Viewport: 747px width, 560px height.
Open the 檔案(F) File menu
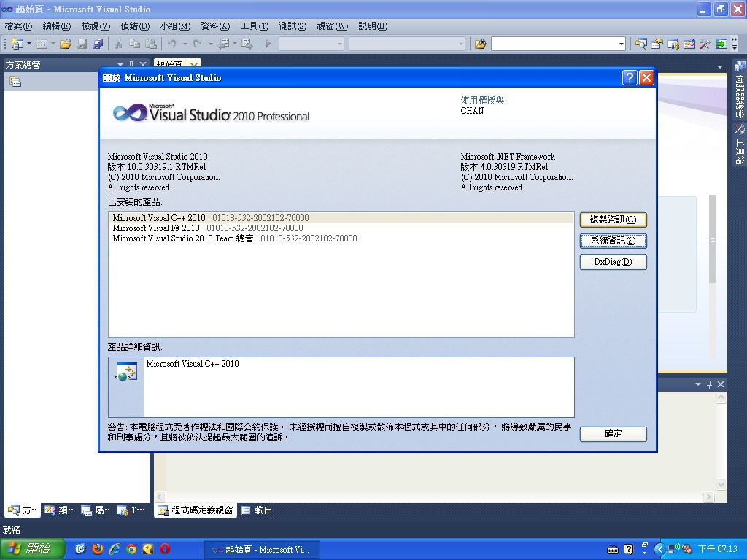[x=18, y=26]
